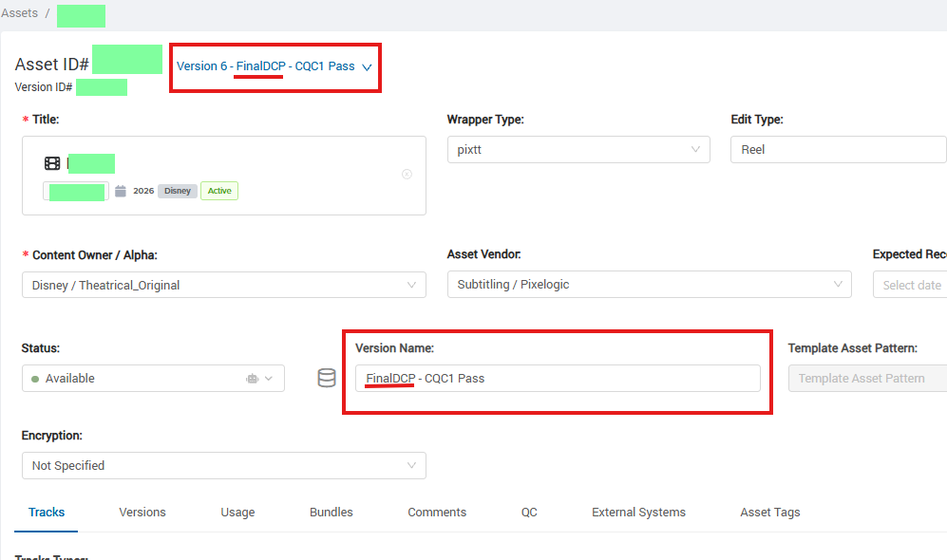Image resolution: width=947 pixels, height=560 pixels.
Task: Clear the Title field with the x icon
Action: point(407,175)
